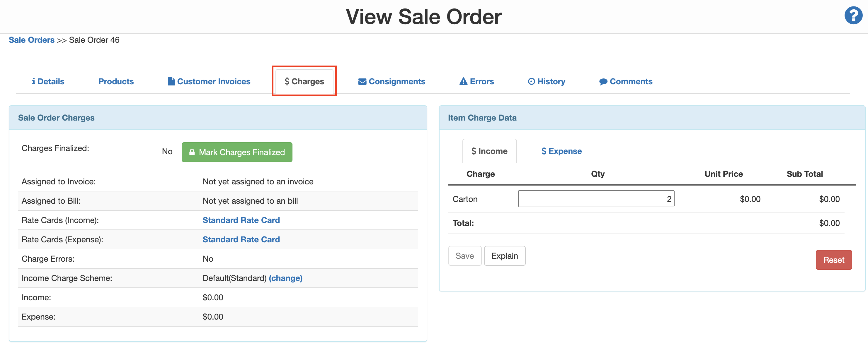Click the Qty input field for Carton
The image size is (868, 343).
coord(596,199)
